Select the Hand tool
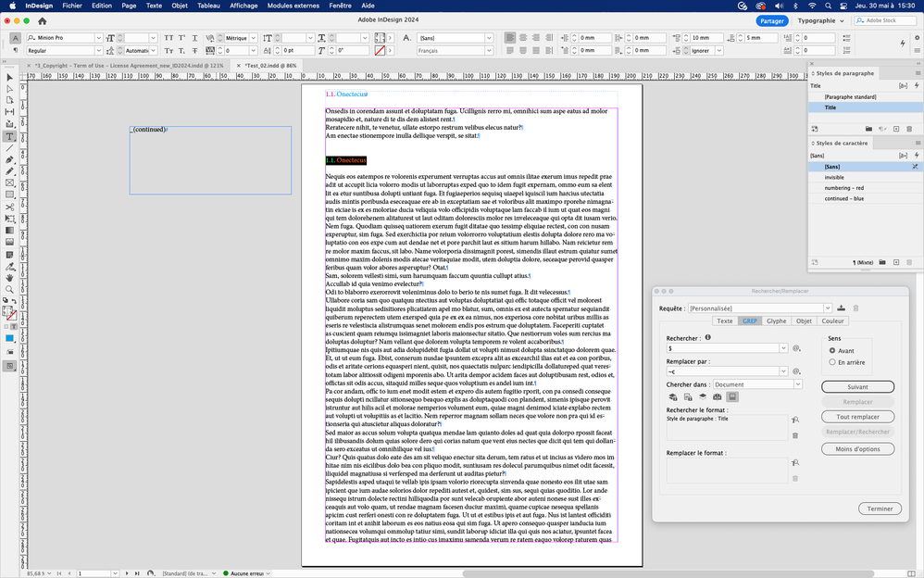Screen dimensions: 924x578 9,276
